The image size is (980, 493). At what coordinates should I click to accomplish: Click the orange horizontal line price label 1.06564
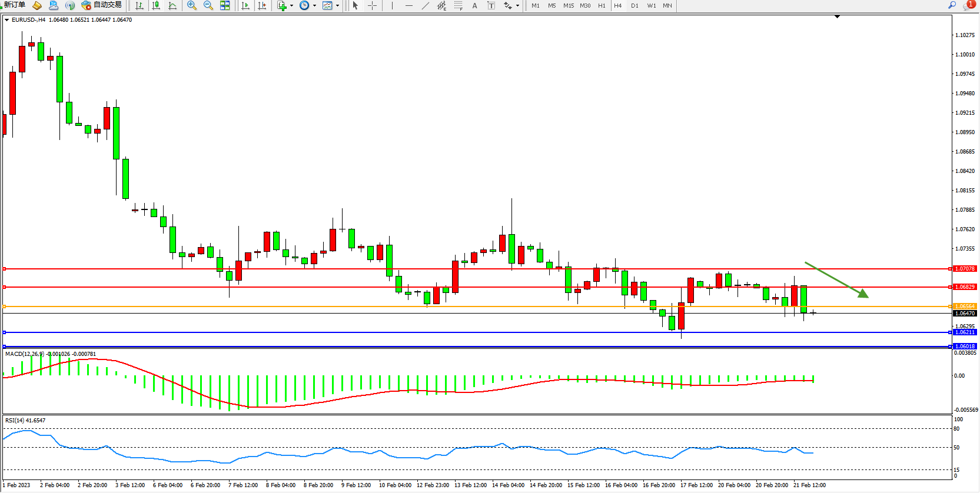pyautogui.click(x=965, y=306)
